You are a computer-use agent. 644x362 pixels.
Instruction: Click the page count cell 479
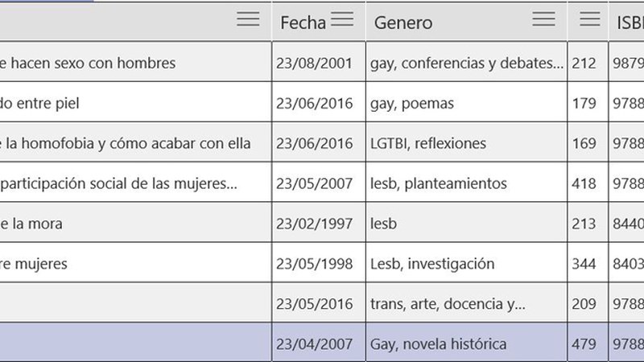point(584,344)
